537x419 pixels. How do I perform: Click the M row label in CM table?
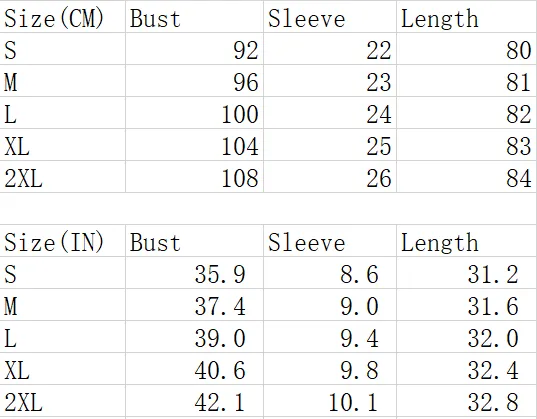(62, 81)
